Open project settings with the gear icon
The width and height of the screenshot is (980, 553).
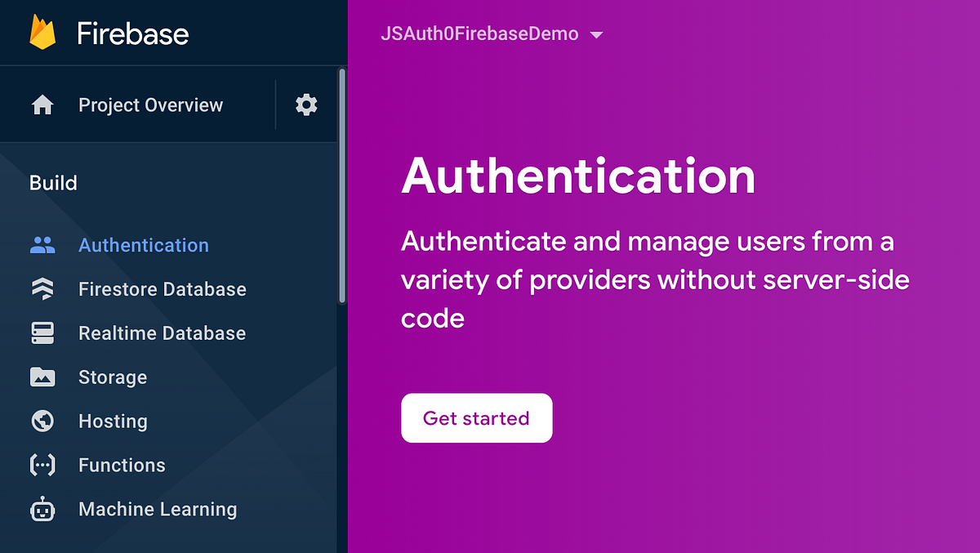(x=306, y=105)
